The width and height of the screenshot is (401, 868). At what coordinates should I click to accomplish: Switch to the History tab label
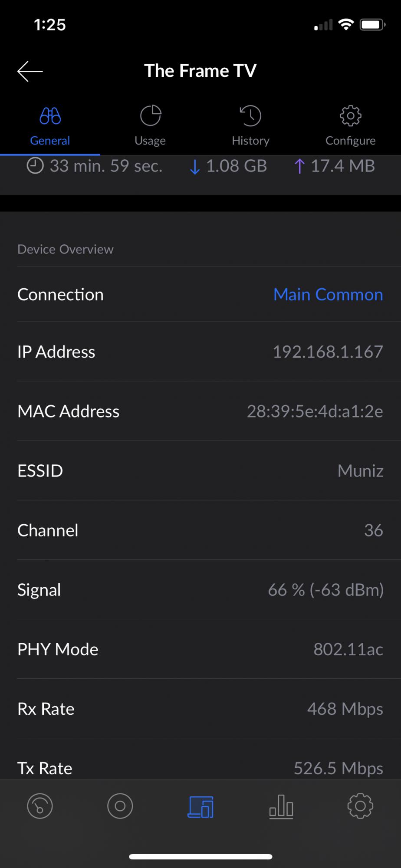250,141
